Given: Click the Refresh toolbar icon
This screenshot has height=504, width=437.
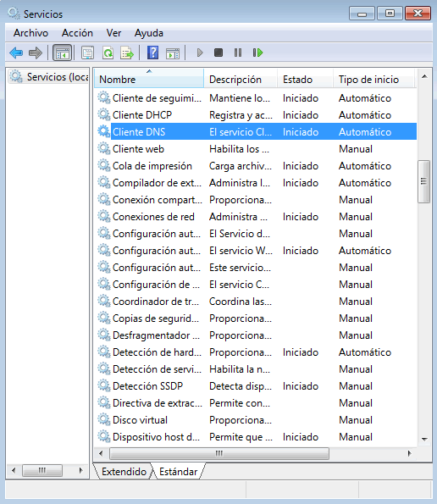Looking at the screenshot, I should pyautogui.click(x=108, y=53).
